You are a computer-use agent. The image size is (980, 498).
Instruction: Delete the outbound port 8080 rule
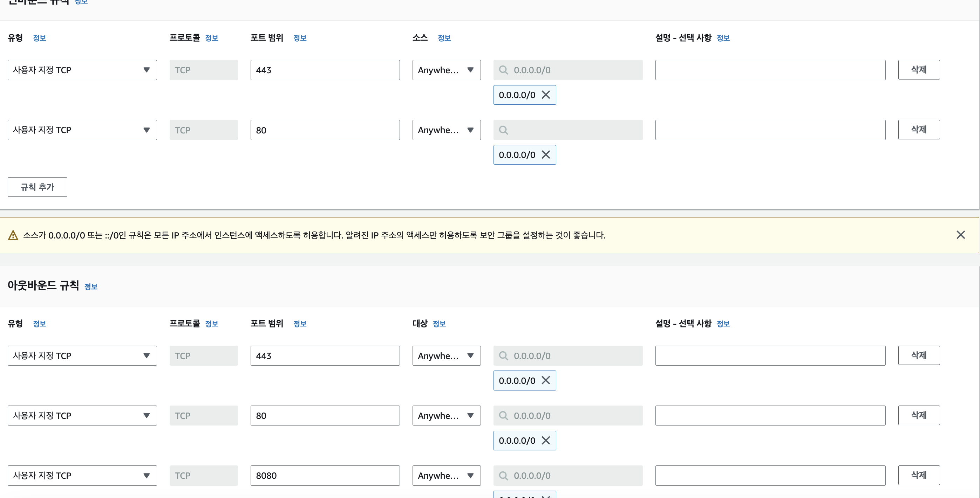tap(918, 475)
